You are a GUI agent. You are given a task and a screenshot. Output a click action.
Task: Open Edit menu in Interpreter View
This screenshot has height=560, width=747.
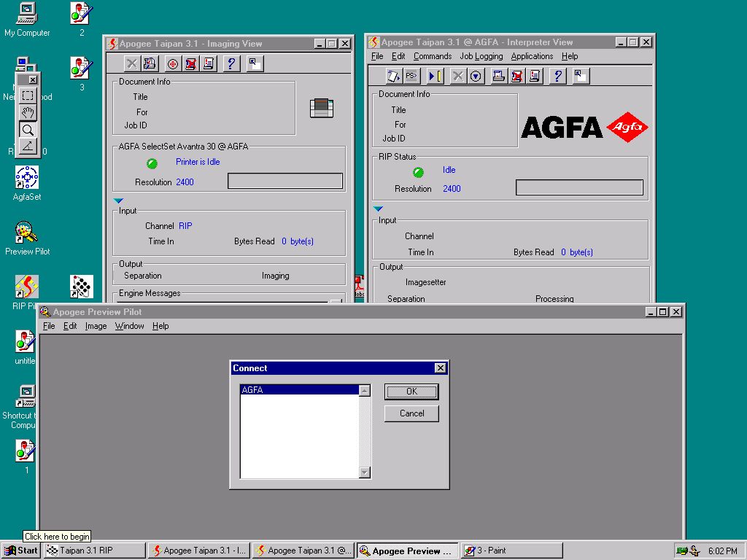[x=398, y=56]
